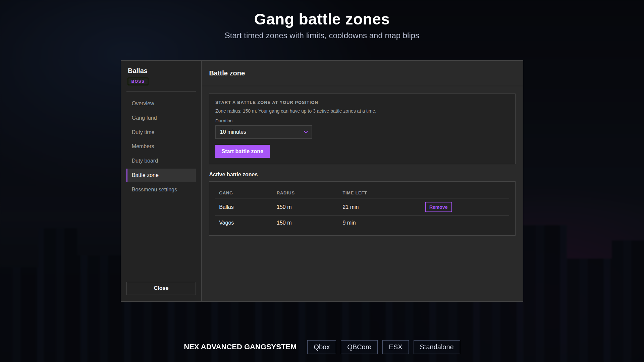Open the Duty board section
The width and height of the screenshot is (644, 362).
(161, 161)
